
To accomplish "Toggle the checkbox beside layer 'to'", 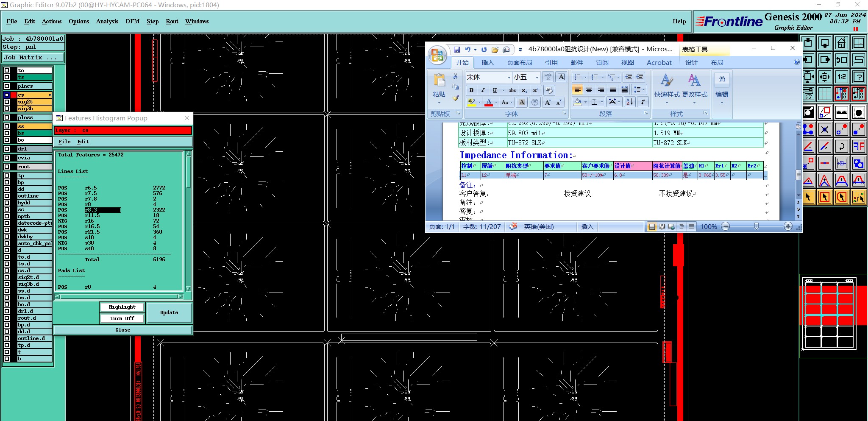I will click(x=7, y=70).
